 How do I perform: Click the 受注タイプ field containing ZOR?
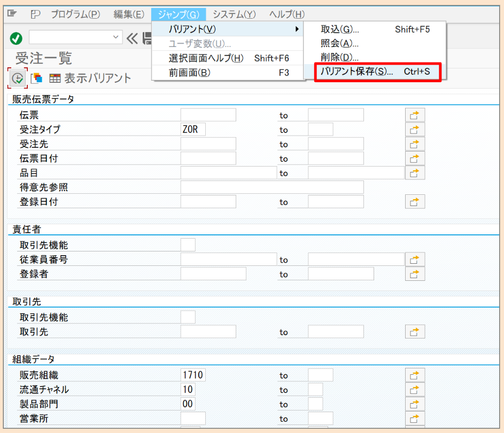pyautogui.click(x=193, y=129)
